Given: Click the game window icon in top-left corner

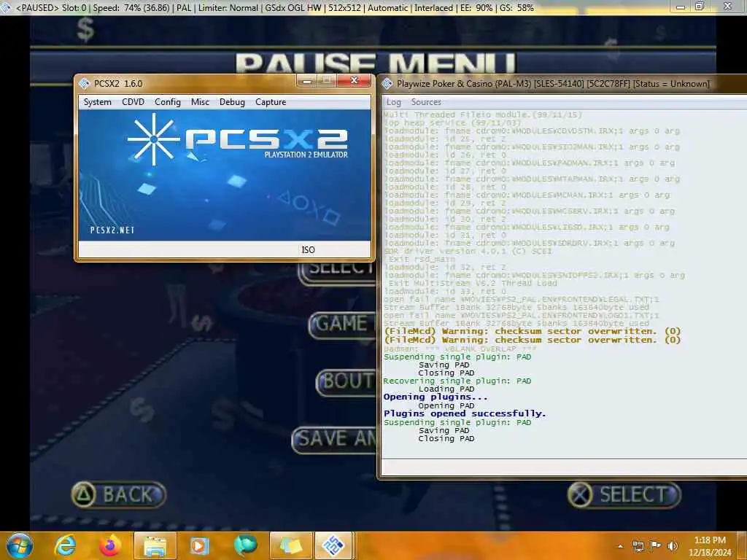Looking at the screenshot, I should tap(5, 7).
